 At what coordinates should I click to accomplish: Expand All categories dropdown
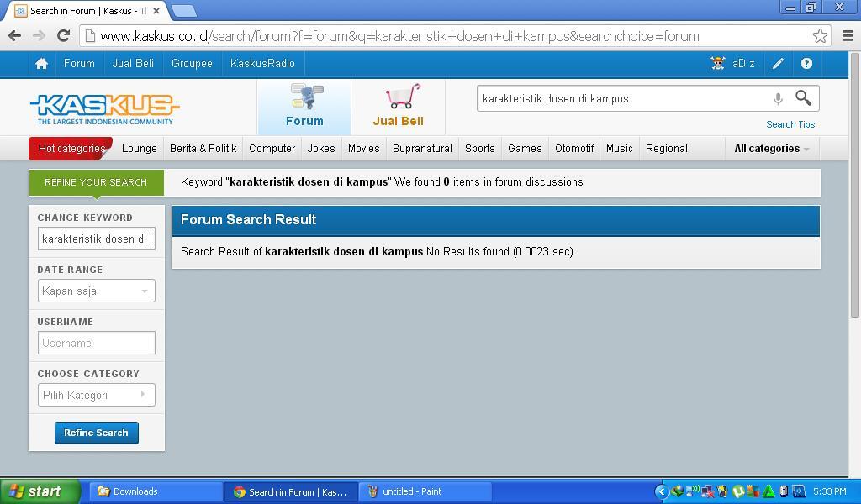click(x=772, y=149)
